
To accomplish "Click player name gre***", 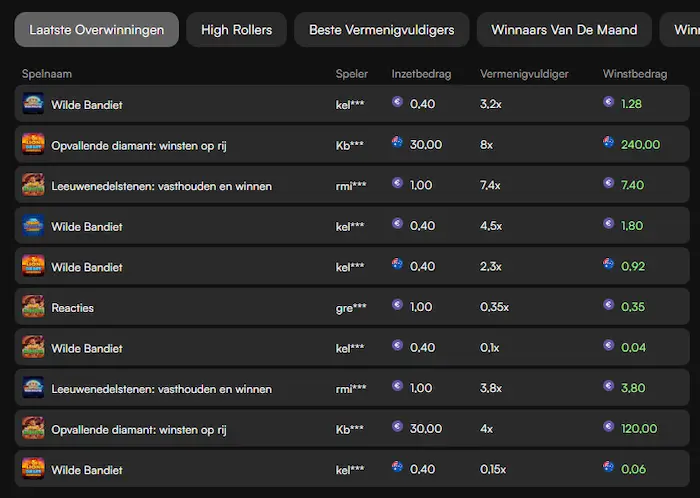I will point(351,308).
